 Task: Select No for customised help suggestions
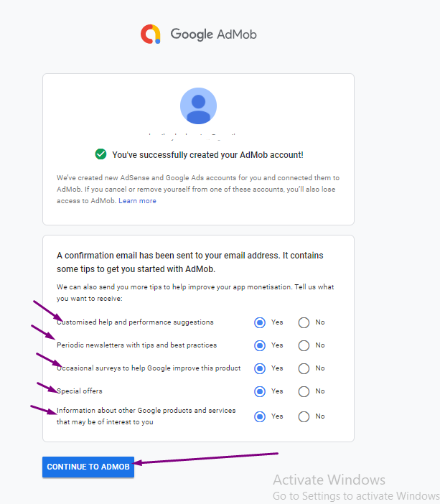coord(304,322)
